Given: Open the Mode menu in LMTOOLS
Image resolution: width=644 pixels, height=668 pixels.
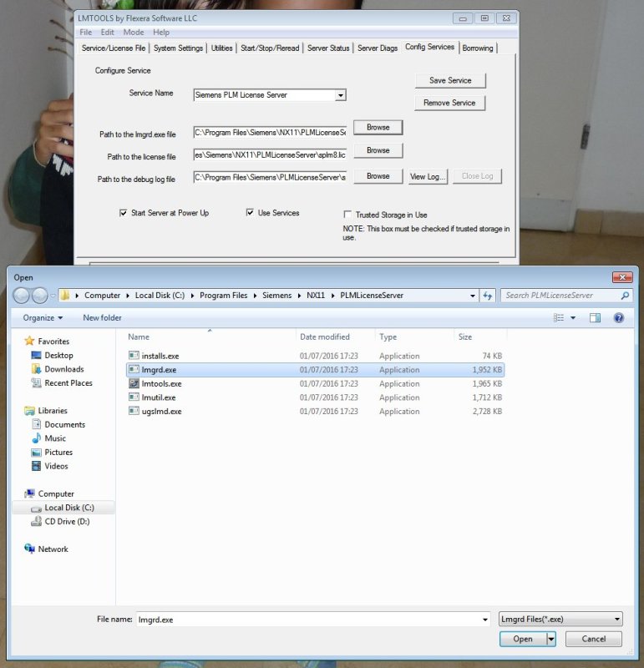Looking at the screenshot, I should coord(134,33).
